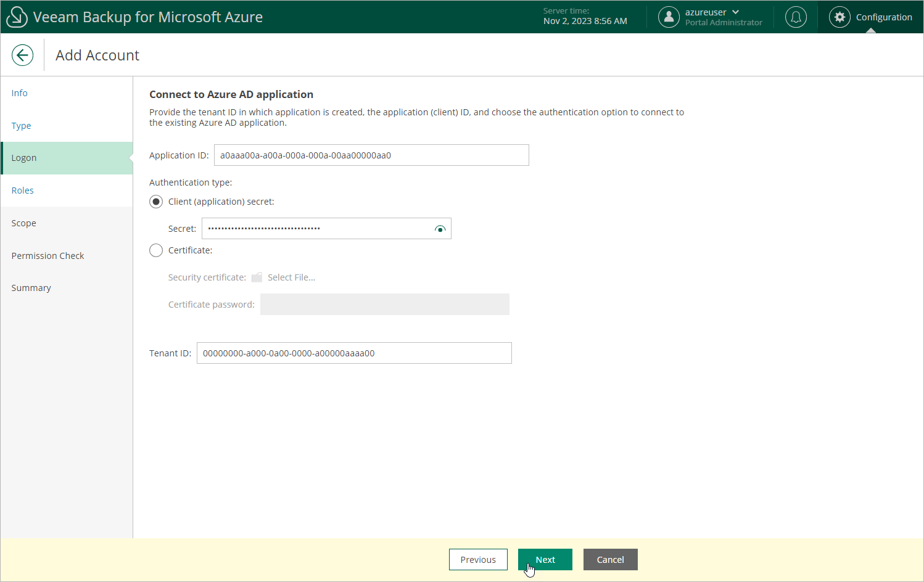The width and height of the screenshot is (924, 582).
Task: Click the Veeam Backup logo icon
Action: [x=17, y=17]
